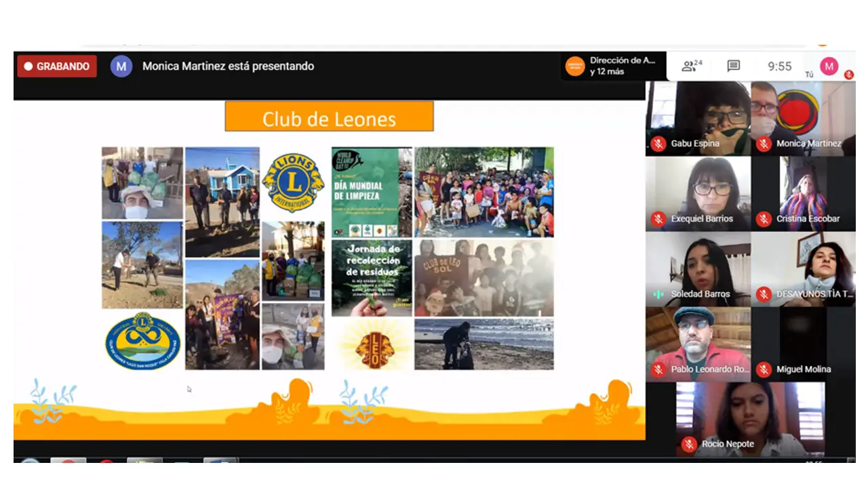Click the Lions International logo on slide
868x488 pixels.
click(293, 182)
